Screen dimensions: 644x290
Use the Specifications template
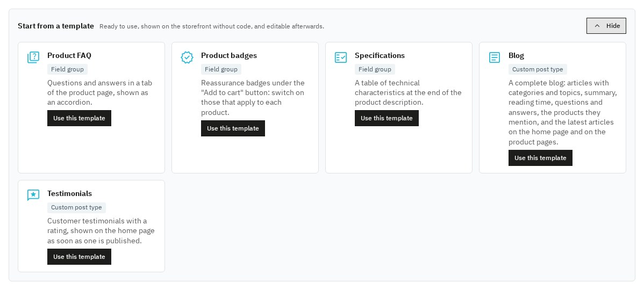[387, 118]
